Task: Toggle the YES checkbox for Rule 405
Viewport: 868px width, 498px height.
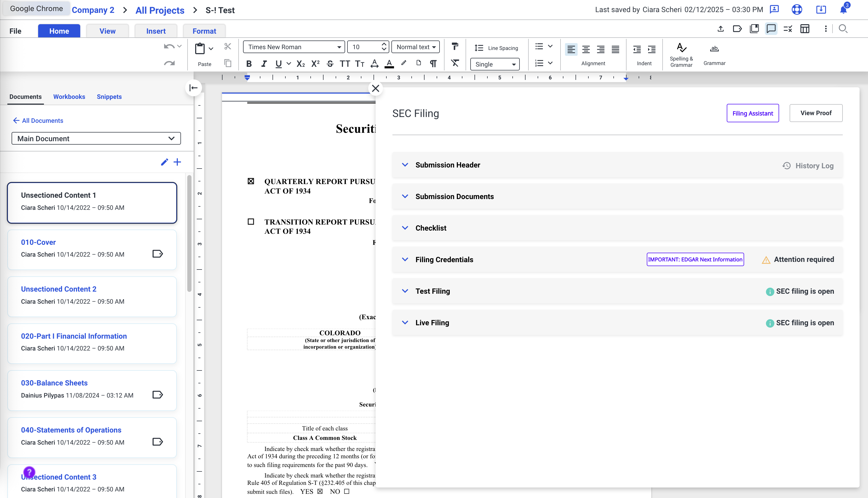Action: coord(320,491)
